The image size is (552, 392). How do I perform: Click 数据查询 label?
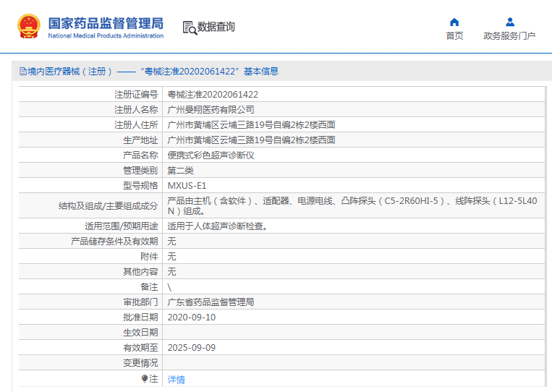click(x=216, y=27)
